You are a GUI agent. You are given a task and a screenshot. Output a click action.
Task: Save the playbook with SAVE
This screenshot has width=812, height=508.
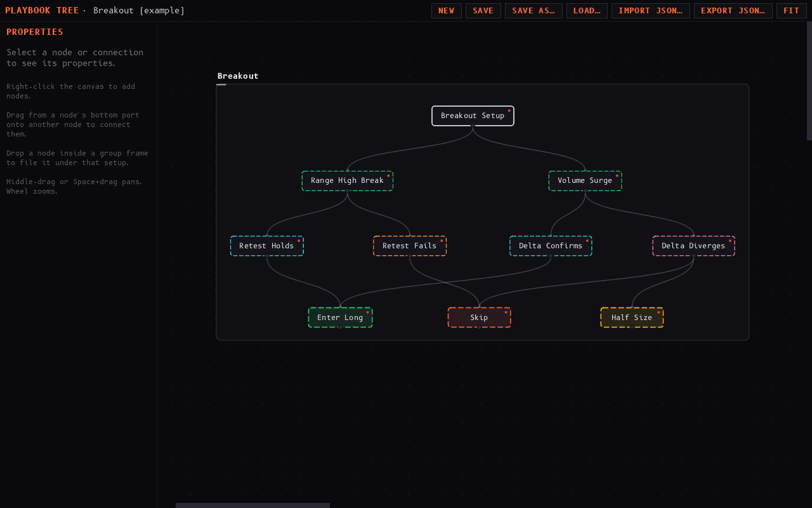[x=483, y=11]
